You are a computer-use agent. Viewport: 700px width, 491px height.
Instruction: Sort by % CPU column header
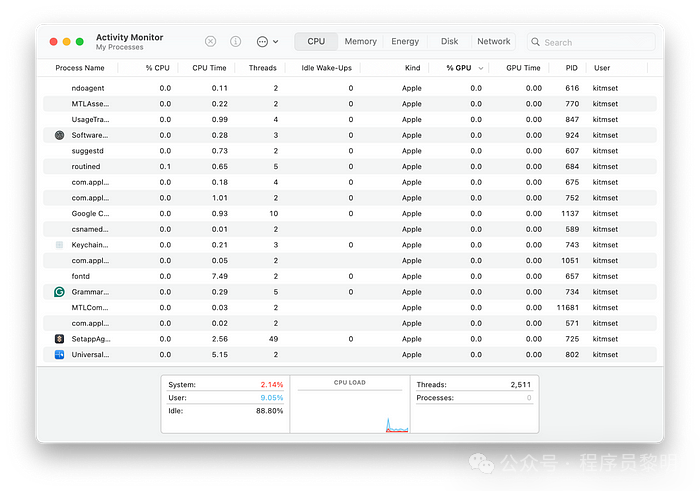157,68
